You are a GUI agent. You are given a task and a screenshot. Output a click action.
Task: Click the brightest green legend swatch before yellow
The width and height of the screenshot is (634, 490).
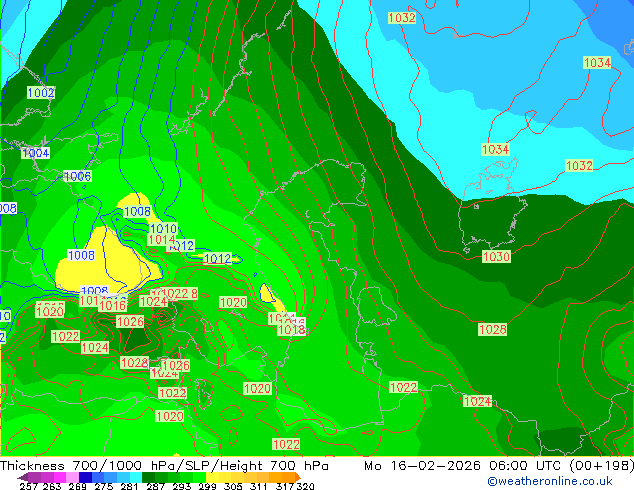tap(199, 477)
